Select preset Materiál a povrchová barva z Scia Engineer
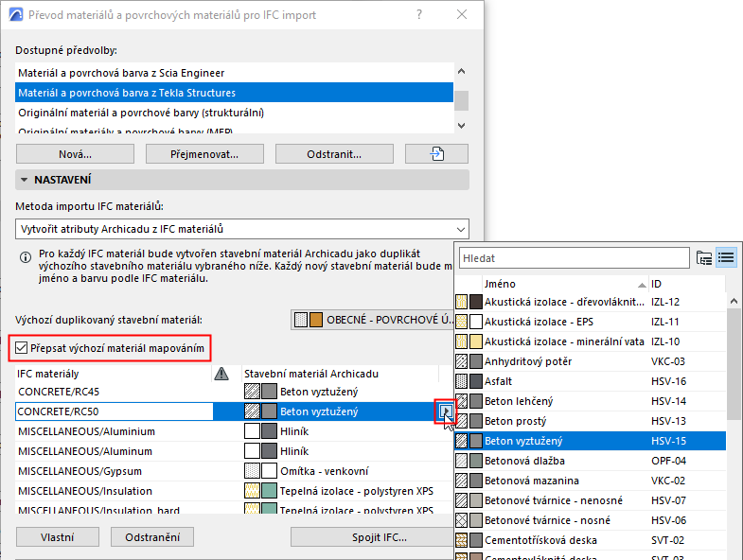This screenshot has height=560, width=743. [x=234, y=73]
